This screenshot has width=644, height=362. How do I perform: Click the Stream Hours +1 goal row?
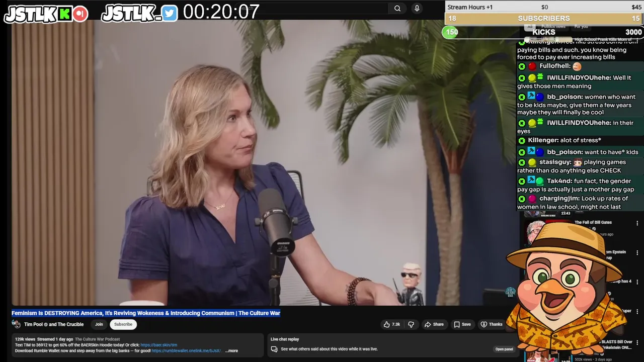pos(544,7)
